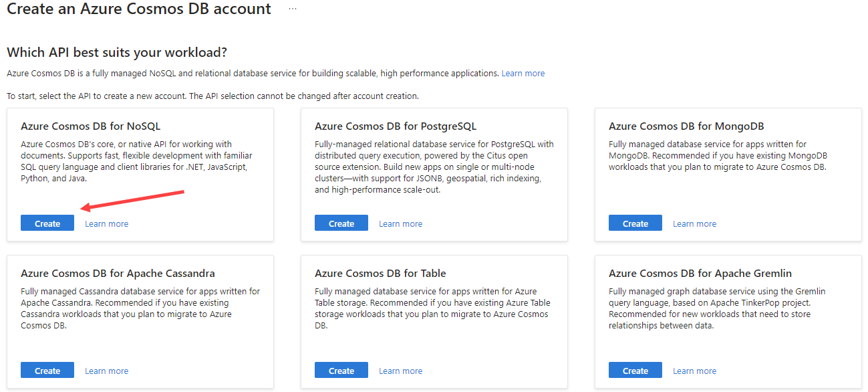Open Learn more link in the intro description
Screen dimensions: 868x392
pyautogui.click(x=523, y=74)
